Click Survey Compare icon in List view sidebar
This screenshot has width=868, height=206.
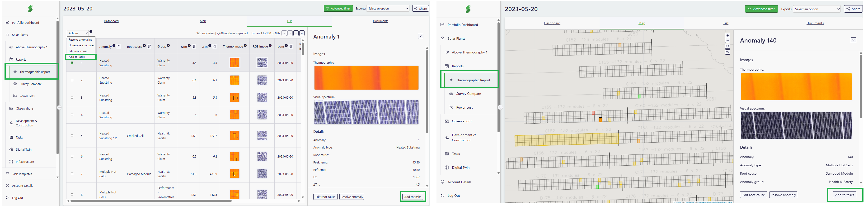15,84
